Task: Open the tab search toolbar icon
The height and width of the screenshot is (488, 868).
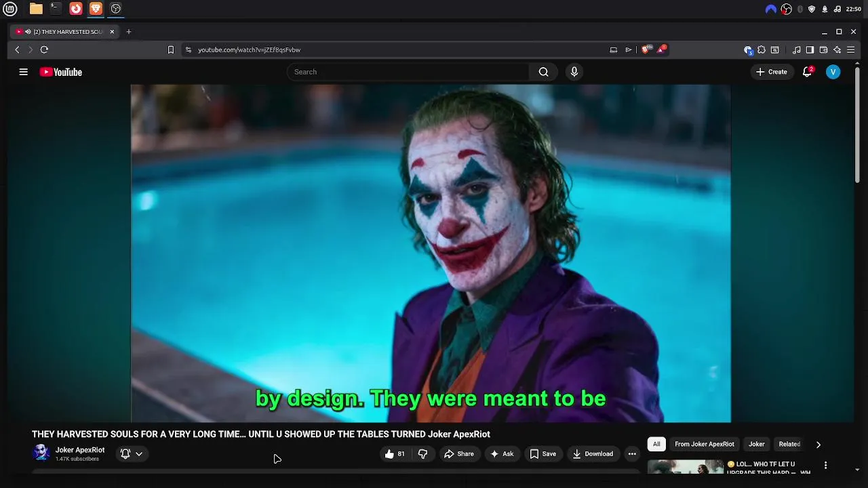Action: pyautogui.click(x=775, y=49)
